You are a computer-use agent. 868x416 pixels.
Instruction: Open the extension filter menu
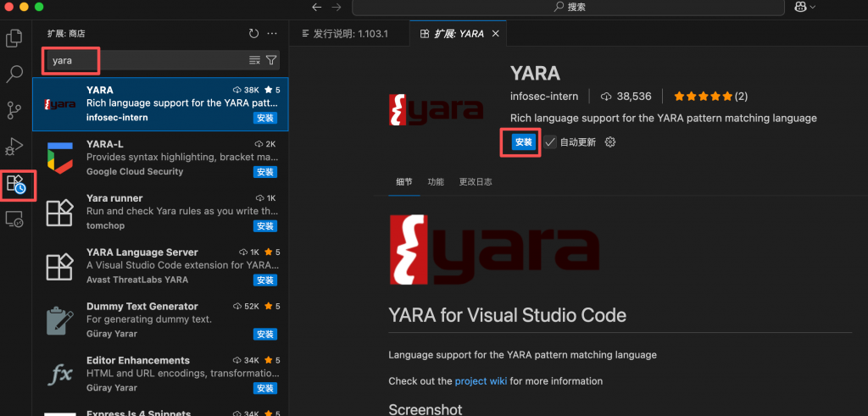click(271, 60)
